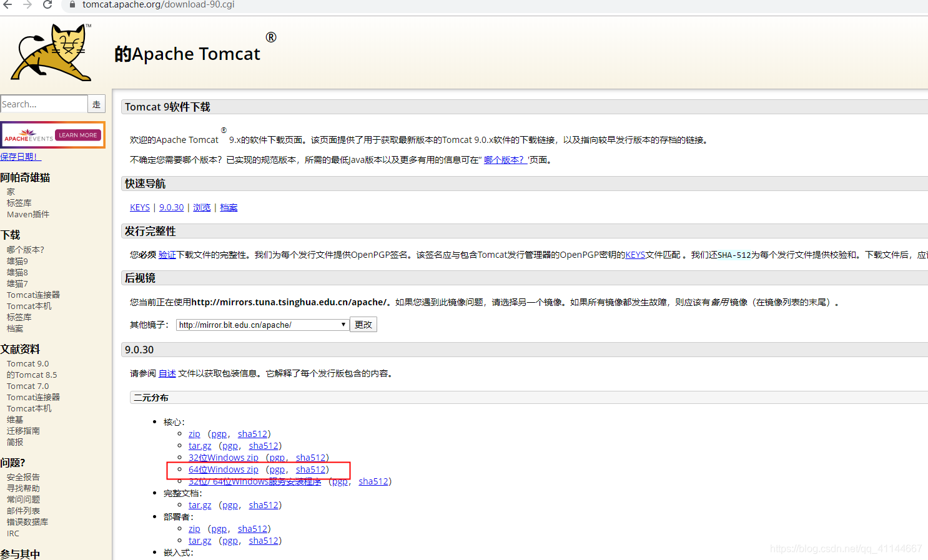Download 完整文档 tar.gz
This screenshot has height=560, width=928.
pyautogui.click(x=200, y=505)
